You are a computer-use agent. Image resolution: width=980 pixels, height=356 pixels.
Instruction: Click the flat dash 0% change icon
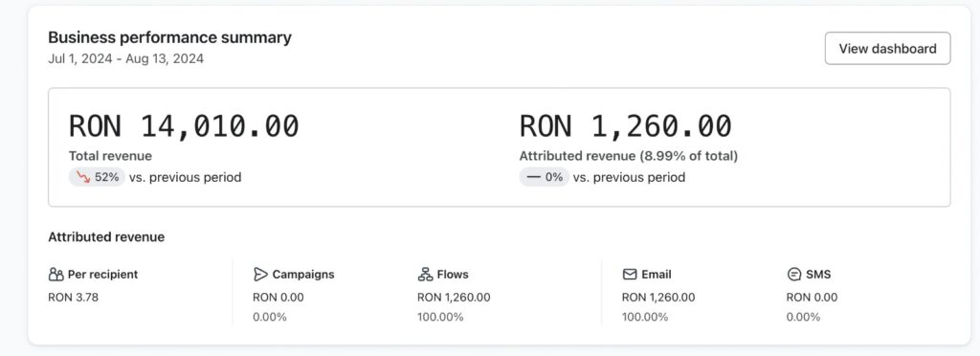point(533,177)
